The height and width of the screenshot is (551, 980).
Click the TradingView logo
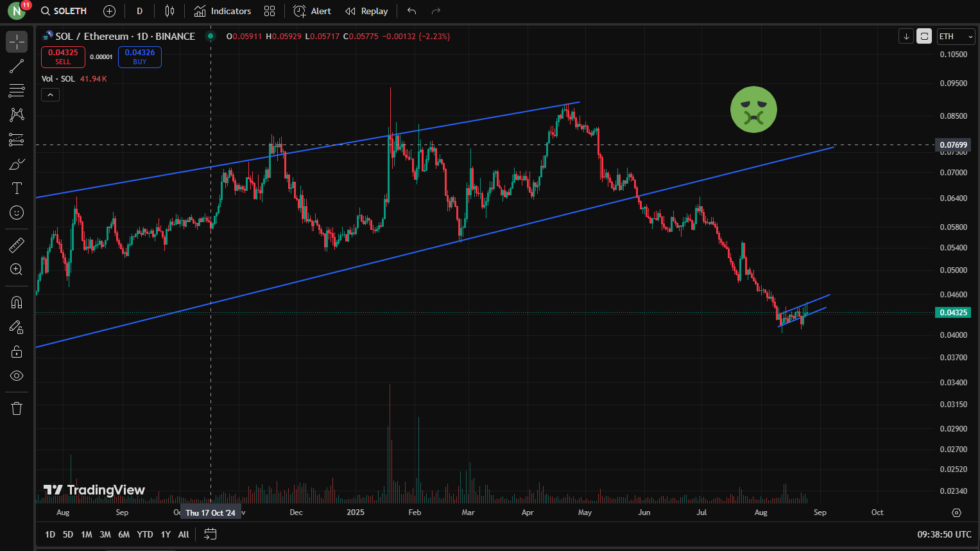(94, 490)
